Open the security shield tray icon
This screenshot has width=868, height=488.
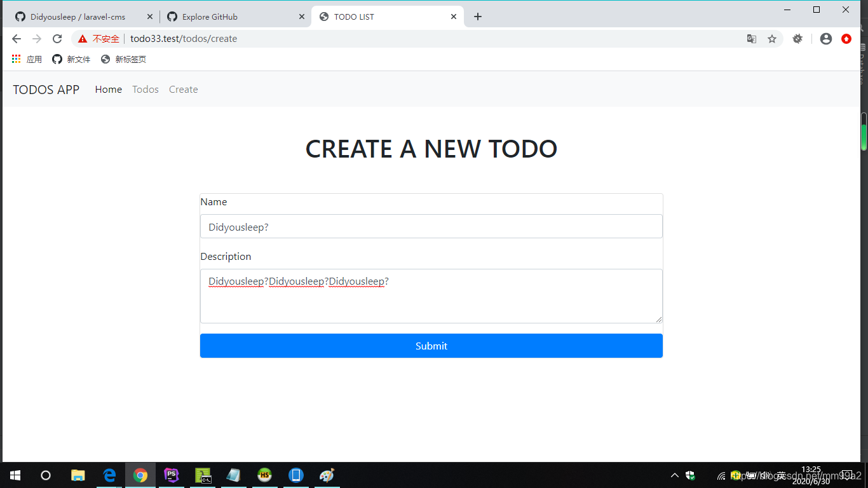690,475
